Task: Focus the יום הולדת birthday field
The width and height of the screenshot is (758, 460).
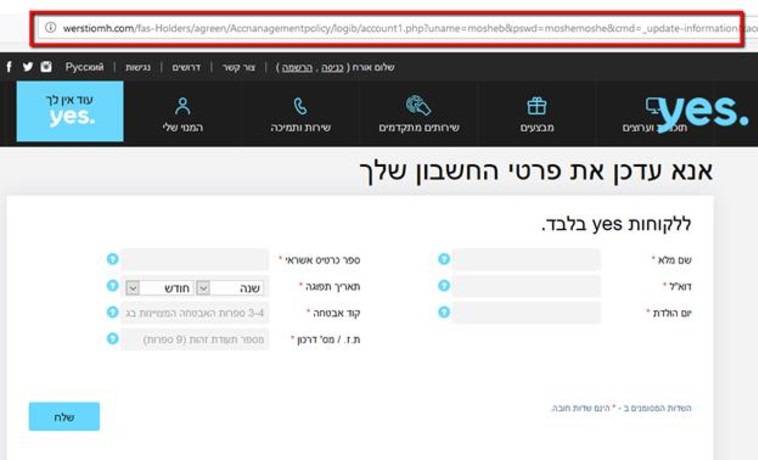Action: (526, 313)
